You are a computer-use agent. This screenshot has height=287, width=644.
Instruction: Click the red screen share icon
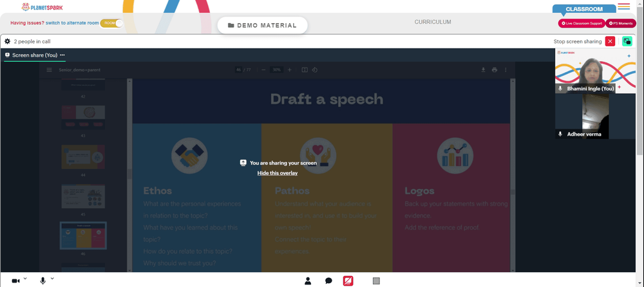point(348,281)
